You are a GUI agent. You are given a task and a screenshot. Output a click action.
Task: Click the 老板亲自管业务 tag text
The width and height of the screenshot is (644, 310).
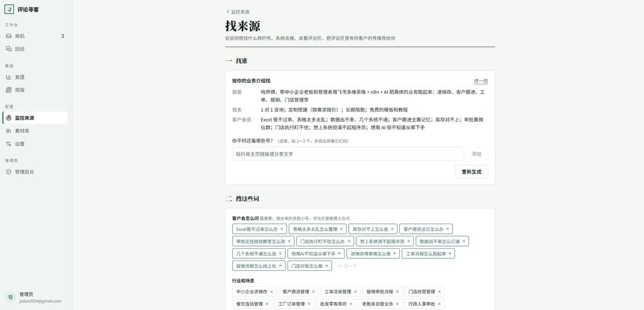coord(378,304)
